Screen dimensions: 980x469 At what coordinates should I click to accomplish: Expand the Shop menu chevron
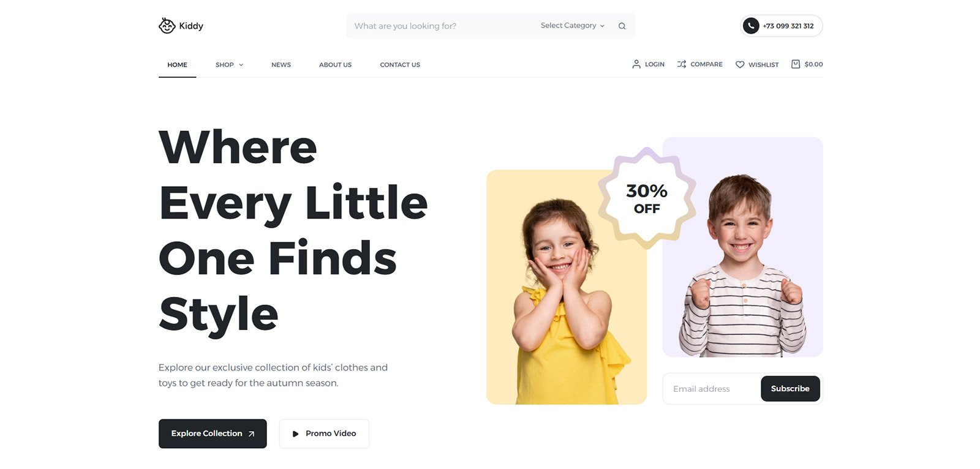click(x=241, y=65)
